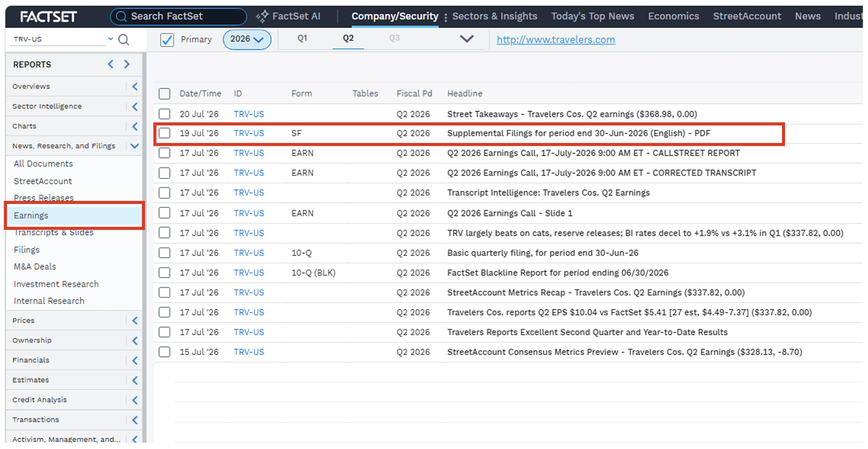Select StreetAccount in the left sidebar list

pyautogui.click(x=43, y=181)
